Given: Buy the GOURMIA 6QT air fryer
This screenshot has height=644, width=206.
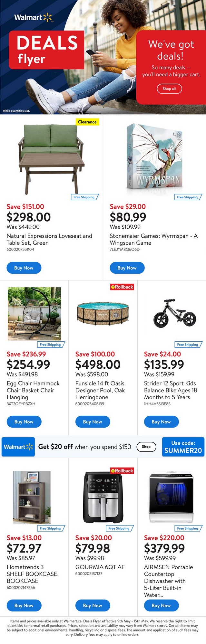Looking at the screenshot, I should [93, 606].
